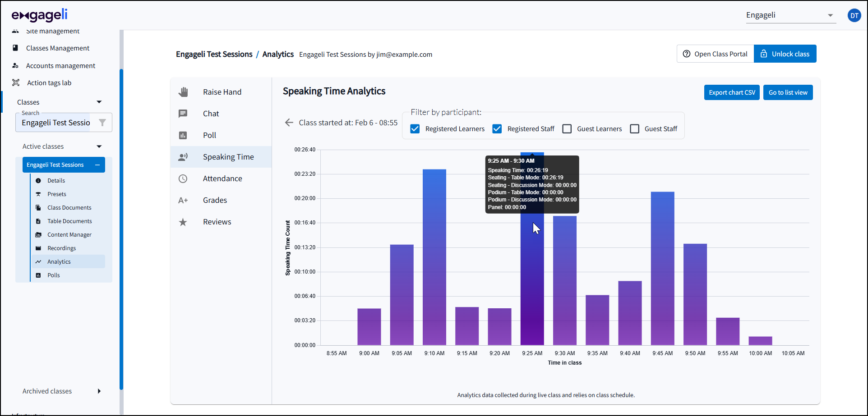The width and height of the screenshot is (868, 416).
Task: Click the Table Documents file icon
Action: (x=38, y=221)
